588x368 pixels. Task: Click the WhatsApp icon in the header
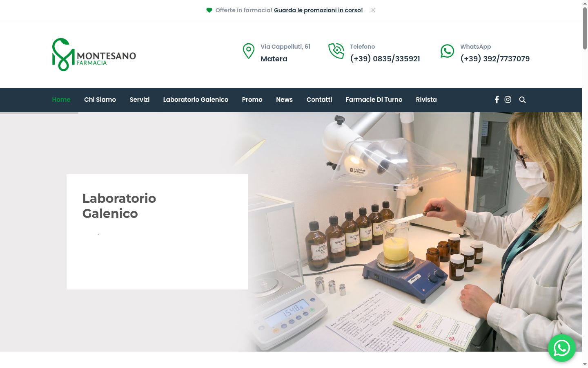447,51
